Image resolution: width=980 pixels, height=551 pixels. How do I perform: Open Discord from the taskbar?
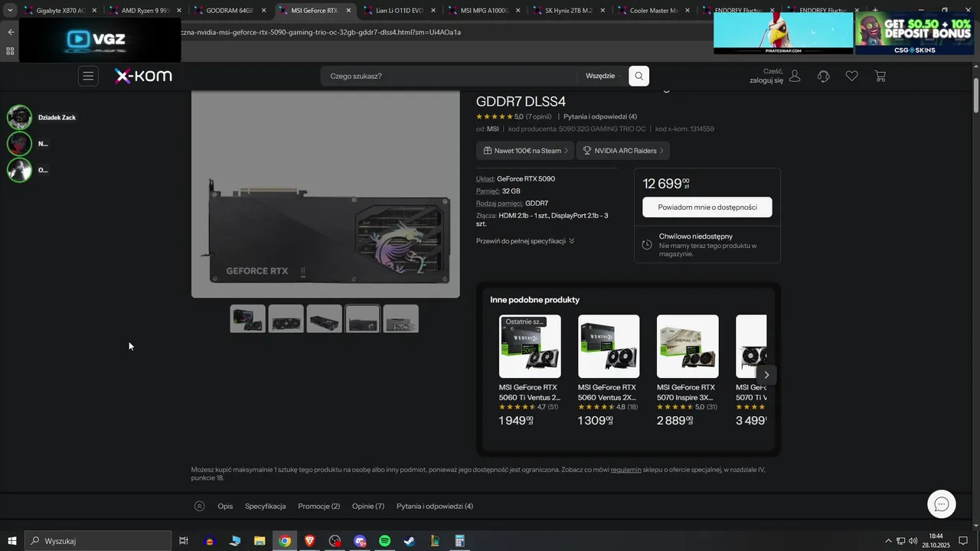pyautogui.click(x=360, y=541)
